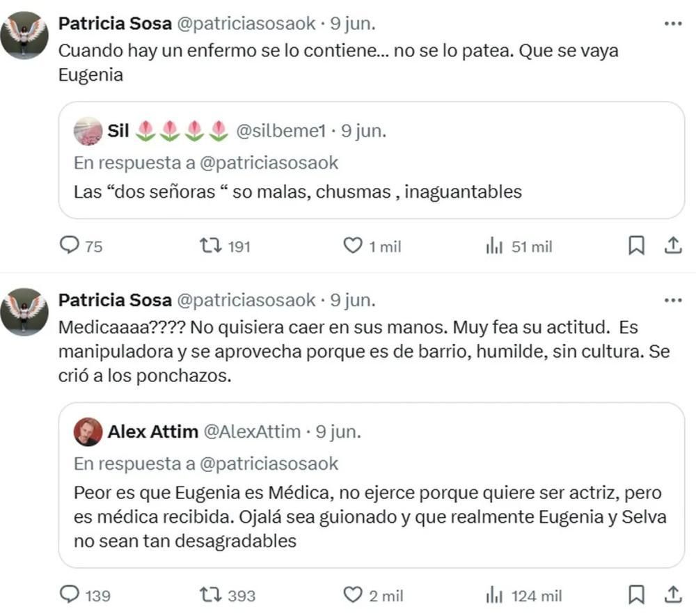Screen dimensions: 696x616
Task: Open the @silbeme1 profile handle
Action: pyautogui.click(x=280, y=130)
